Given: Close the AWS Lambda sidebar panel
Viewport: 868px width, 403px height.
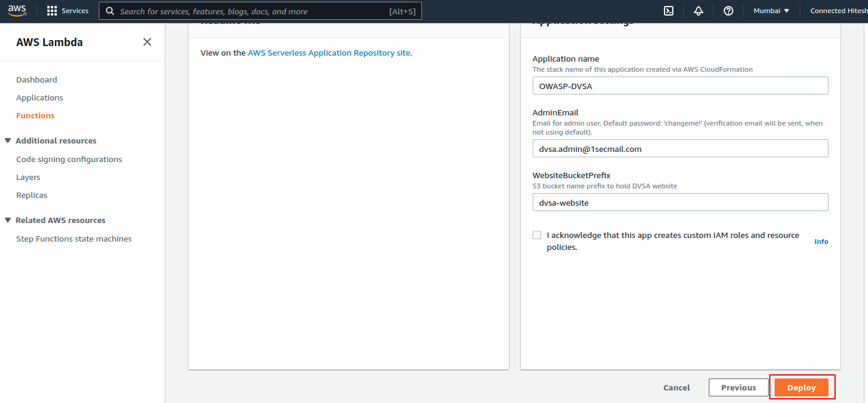Looking at the screenshot, I should point(147,42).
